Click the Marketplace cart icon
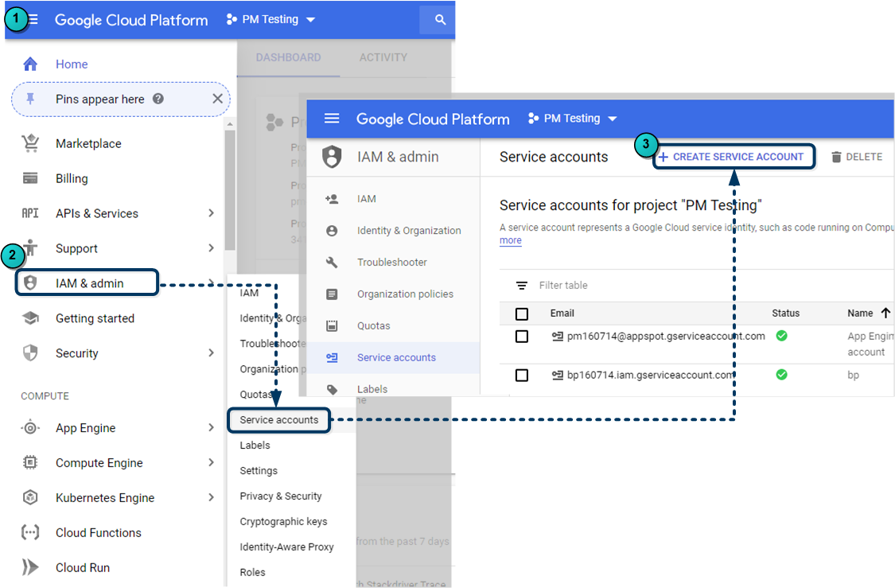Image resolution: width=895 pixels, height=588 pixels. pyautogui.click(x=30, y=143)
